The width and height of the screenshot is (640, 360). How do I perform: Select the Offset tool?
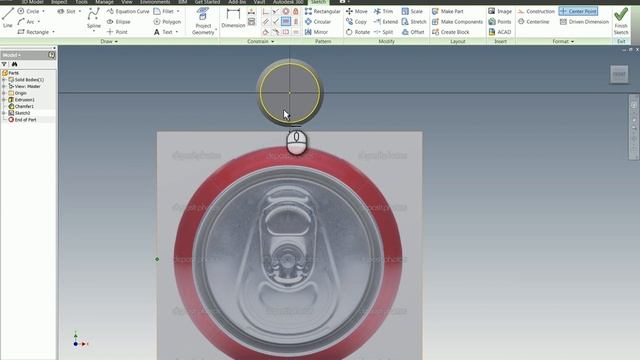pyautogui.click(x=413, y=32)
